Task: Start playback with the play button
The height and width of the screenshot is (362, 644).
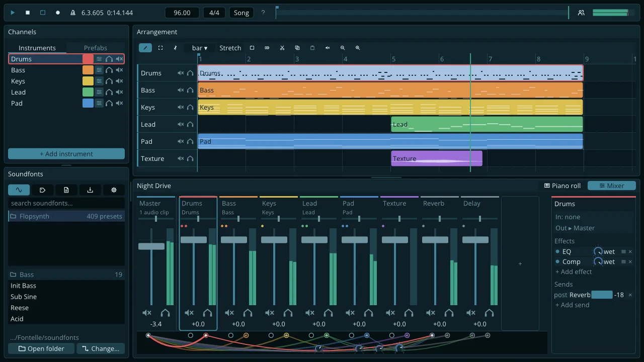Action: point(13,13)
